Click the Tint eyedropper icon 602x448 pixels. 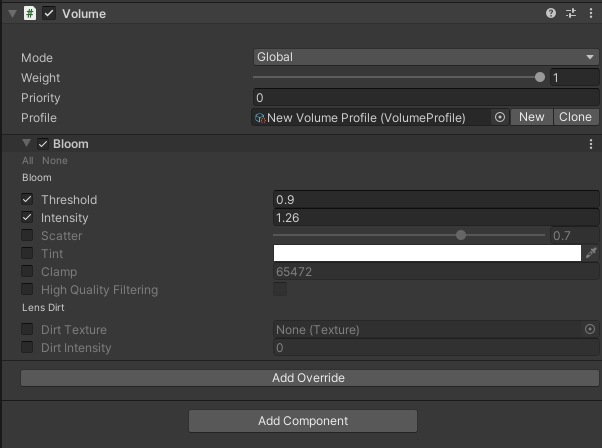point(591,254)
